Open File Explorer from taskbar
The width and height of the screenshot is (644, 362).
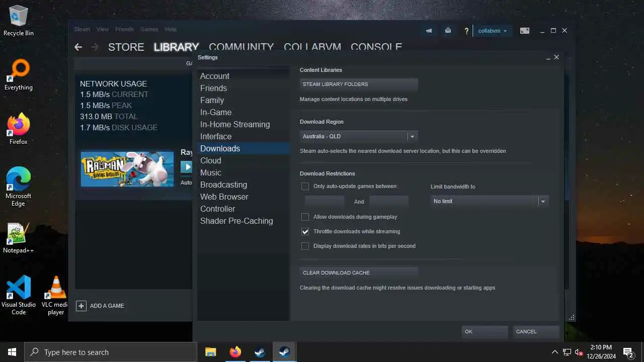tap(211, 352)
